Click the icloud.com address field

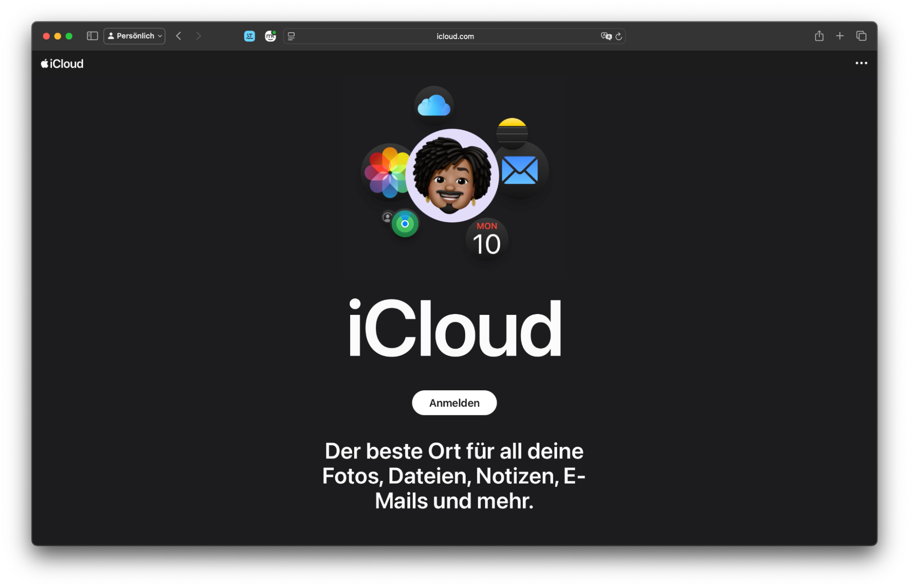pyautogui.click(x=454, y=36)
